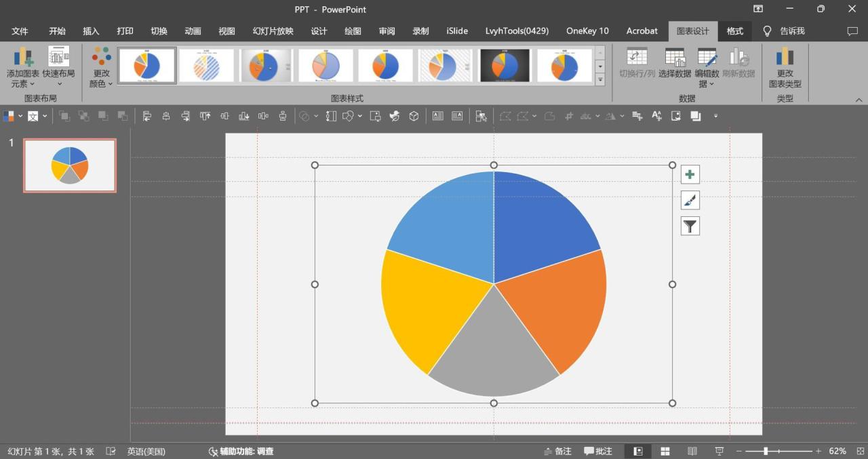The width and height of the screenshot is (868, 459).
Task: Click 更改图表类型 (Change Chart Type)
Action: (785, 68)
